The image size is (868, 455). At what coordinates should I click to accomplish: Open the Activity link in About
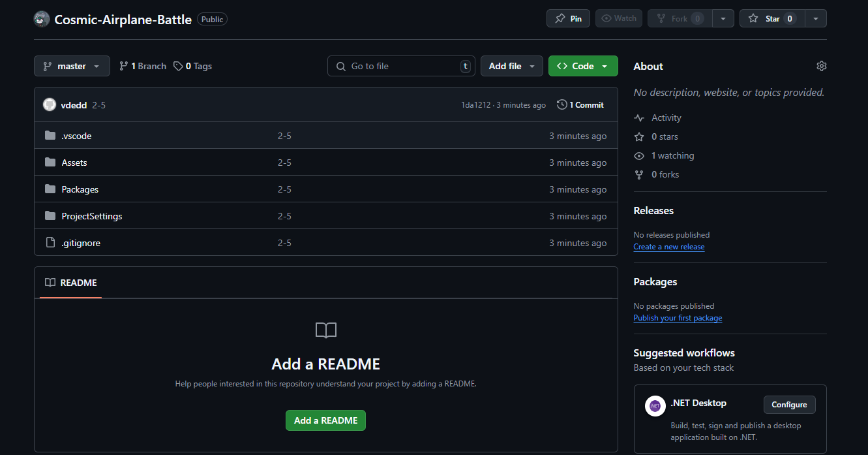coord(657,118)
